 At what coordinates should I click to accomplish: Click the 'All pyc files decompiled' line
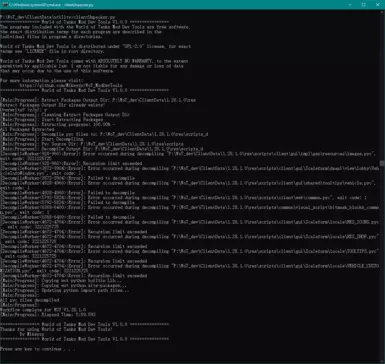pos(30,300)
